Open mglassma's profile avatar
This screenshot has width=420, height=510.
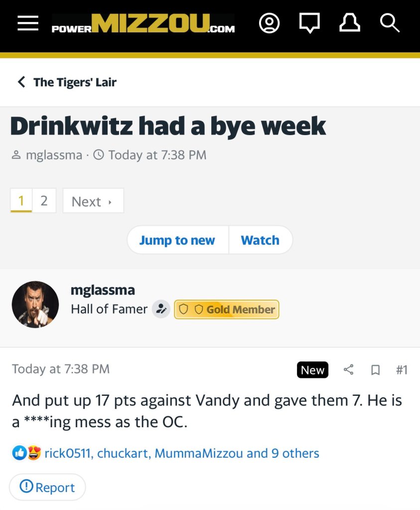point(35,304)
